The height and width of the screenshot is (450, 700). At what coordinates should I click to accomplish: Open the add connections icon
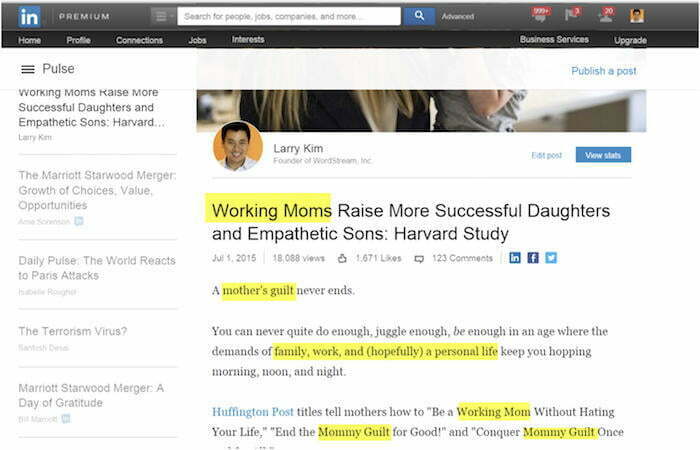(606, 15)
